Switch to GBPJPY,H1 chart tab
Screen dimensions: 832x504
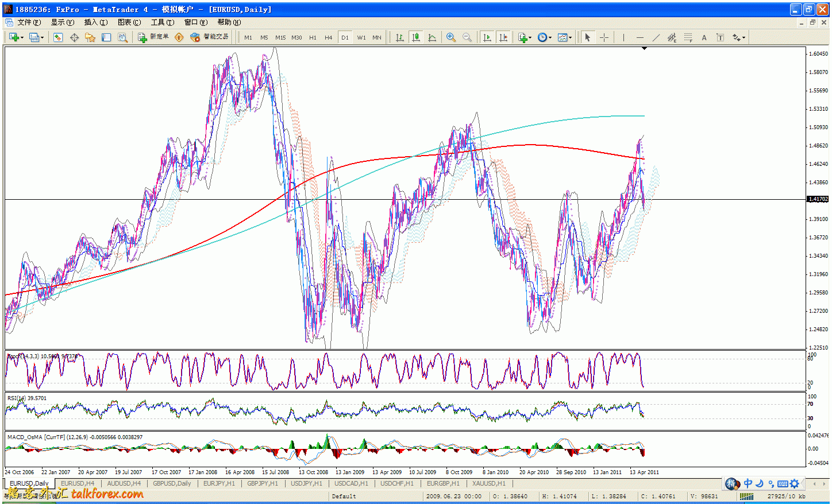pyautogui.click(x=263, y=483)
